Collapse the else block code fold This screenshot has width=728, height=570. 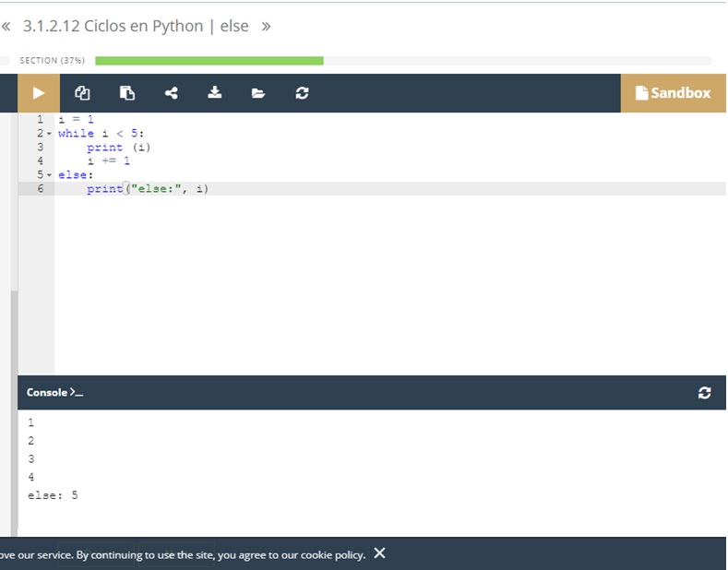coord(50,175)
